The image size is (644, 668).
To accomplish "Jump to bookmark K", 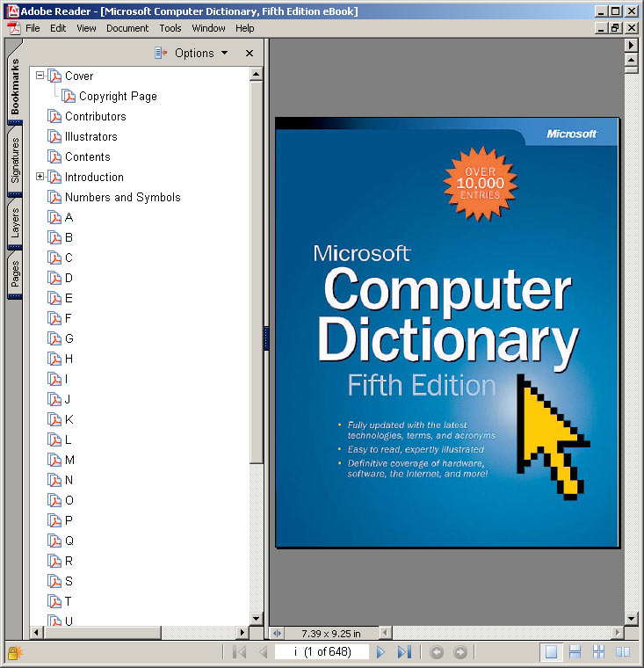I will (x=69, y=419).
